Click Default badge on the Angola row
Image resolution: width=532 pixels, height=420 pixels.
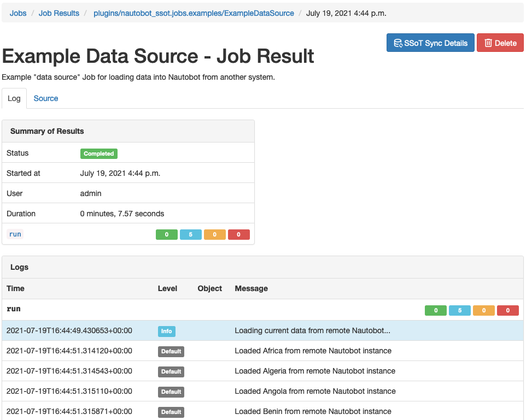pyautogui.click(x=171, y=392)
